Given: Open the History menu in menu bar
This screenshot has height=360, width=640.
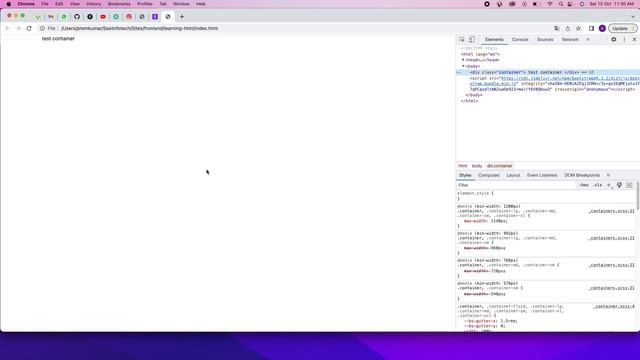Looking at the screenshot, I should (93, 4).
